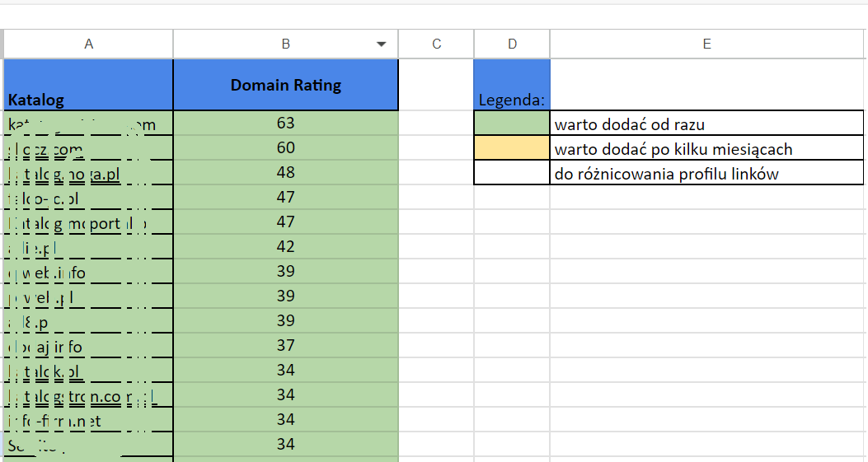Select the cell with value 37
Viewport: 868px width, 462px height.
point(286,345)
